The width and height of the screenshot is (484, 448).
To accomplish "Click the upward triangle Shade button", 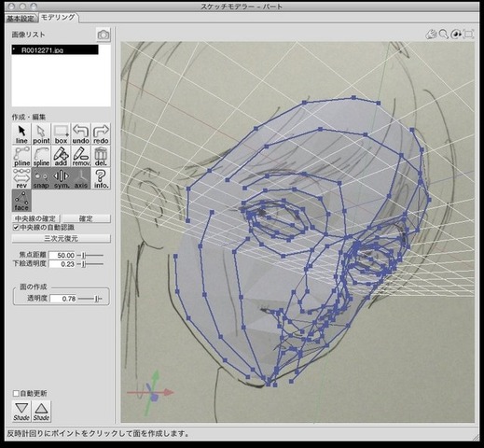I will (x=41, y=412).
